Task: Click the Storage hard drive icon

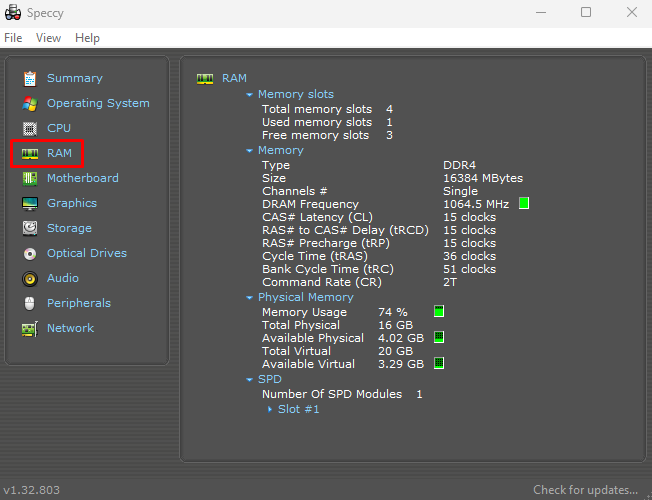Action: [x=30, y=228]
